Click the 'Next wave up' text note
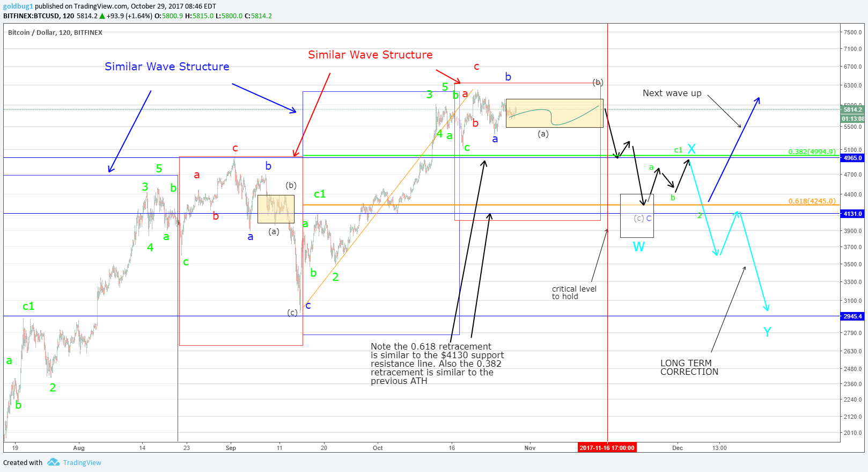The image size is (868, 472). 672,93
